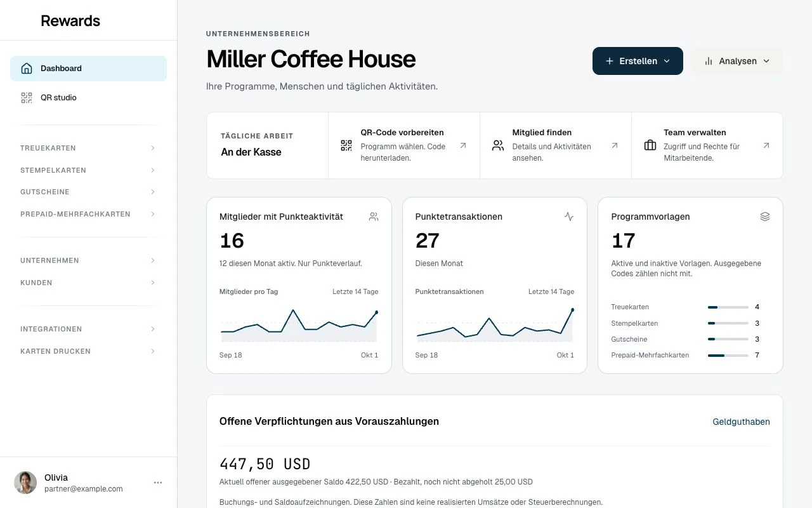This screenshot has height=508, width=812.
Task: Click the Dashboard home icon
Action: (27, 69)
